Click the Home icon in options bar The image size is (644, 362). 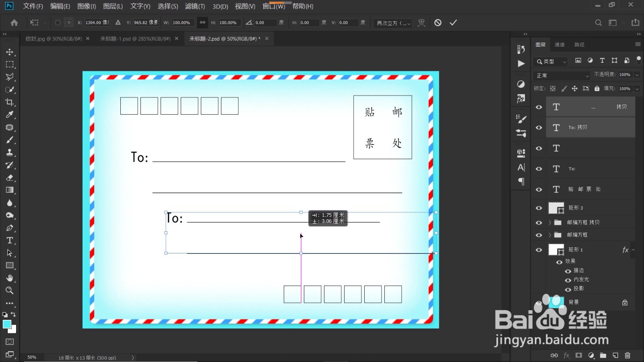pyautogui.click(x=14, y=23)
